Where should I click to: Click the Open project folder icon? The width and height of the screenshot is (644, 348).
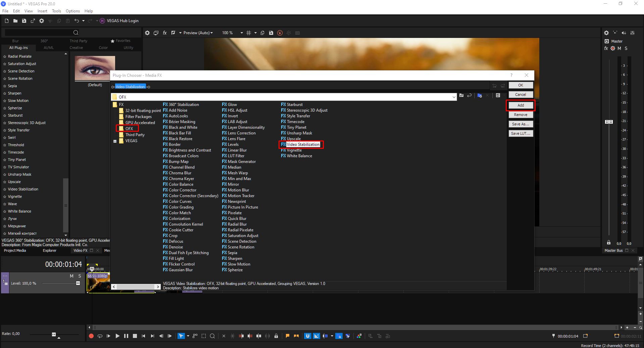(15, 21)
